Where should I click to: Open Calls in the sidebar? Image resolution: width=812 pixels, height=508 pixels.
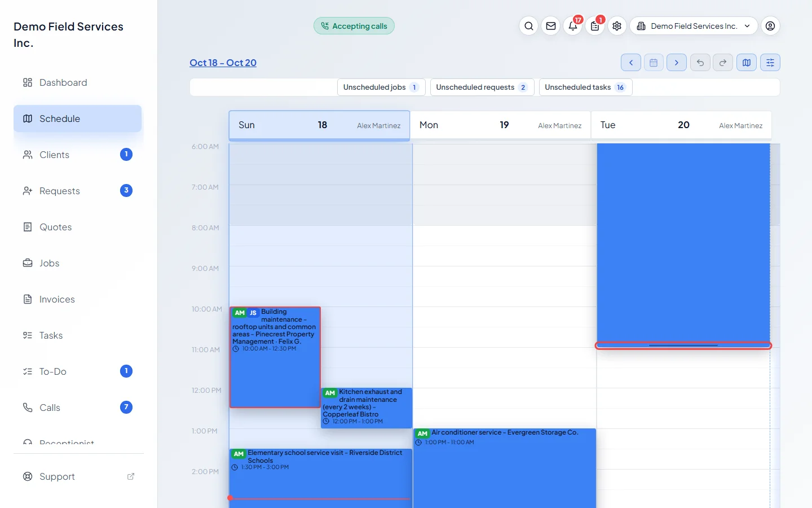(x=78, y=408)
